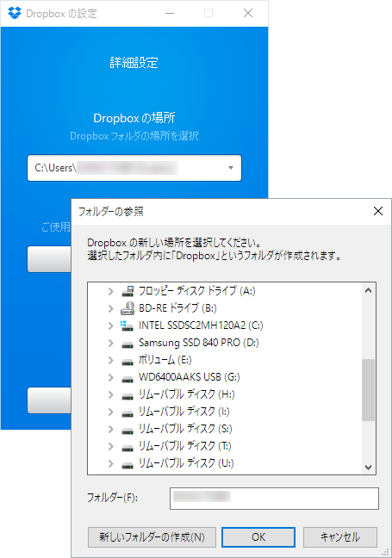This screenshot has height=558, width=392.
Task: Select リムーバブル ディスク (H:) in tree
Action: tap(187, 394)
